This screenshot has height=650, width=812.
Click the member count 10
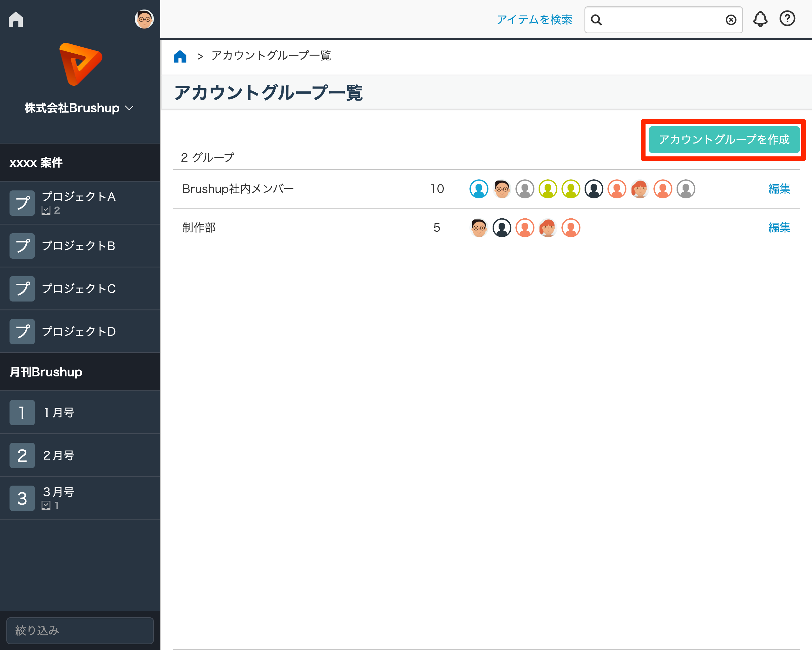tap(437, 189)
